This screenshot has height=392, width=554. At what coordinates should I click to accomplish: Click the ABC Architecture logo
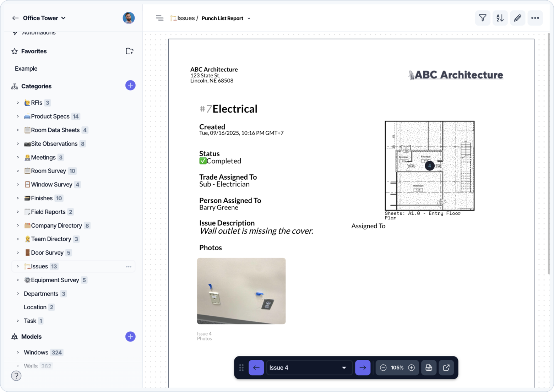[x=456, y=75]
